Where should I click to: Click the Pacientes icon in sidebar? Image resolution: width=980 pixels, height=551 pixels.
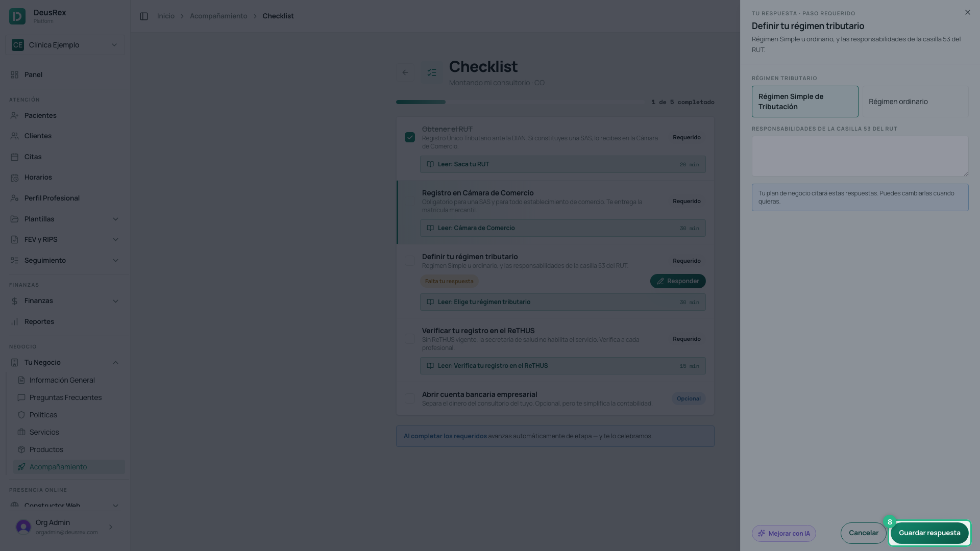[x=14, y=116]
